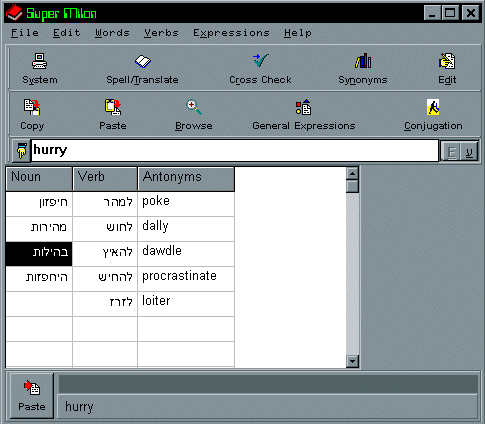
Task: Run Cross Check from toolbar
Action: pyautogui.click(x=260, y=61)
